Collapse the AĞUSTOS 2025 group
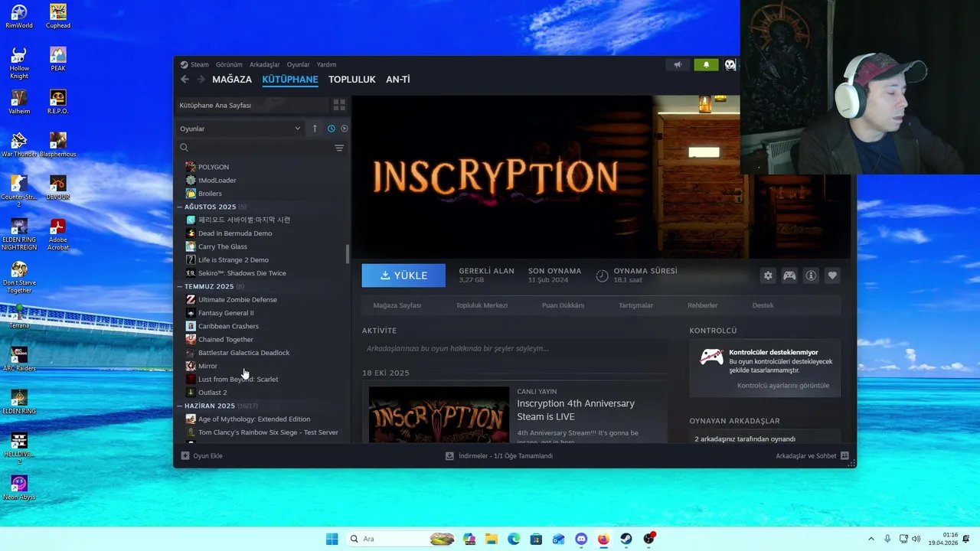This screenshot has width=980, height=551. [x=180, y=207]
